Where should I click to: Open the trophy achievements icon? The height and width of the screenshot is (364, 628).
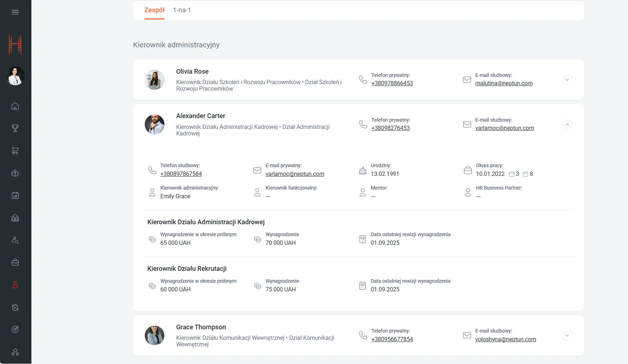tap(15, 128)
